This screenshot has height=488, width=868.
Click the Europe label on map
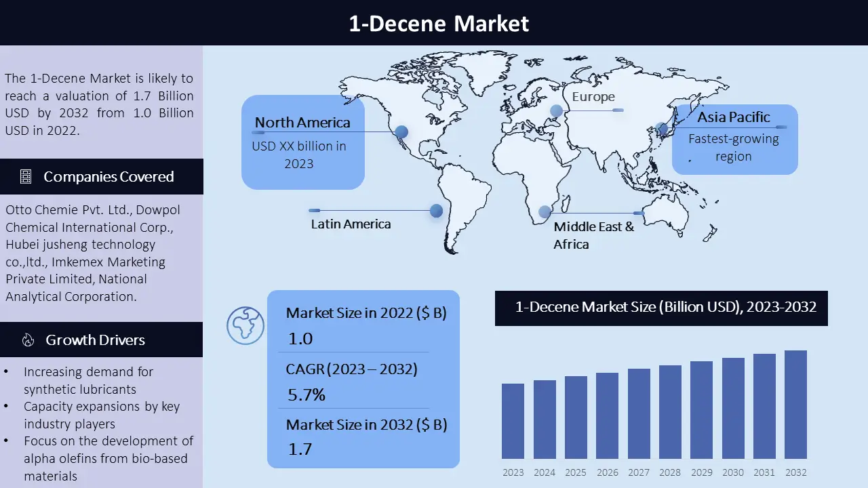point(593,97)
